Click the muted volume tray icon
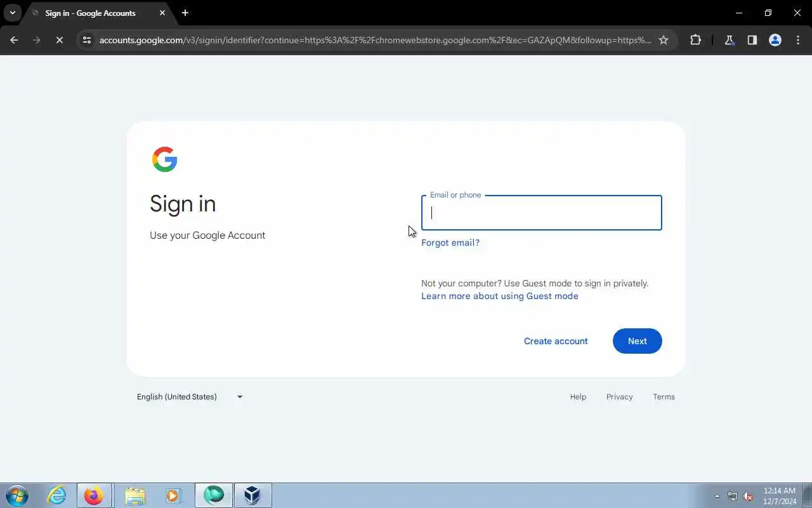The image size is (812, 508). pyautogui.click(x=749, y=496)
